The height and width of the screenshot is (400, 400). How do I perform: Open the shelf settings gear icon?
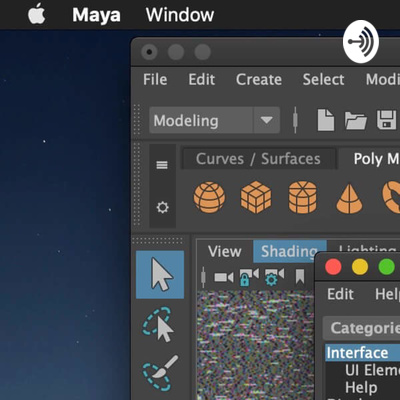[162, 207]
